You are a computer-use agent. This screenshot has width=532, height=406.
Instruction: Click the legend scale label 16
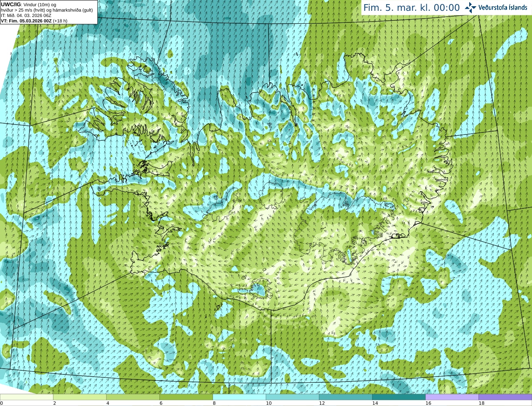[428, 403]
